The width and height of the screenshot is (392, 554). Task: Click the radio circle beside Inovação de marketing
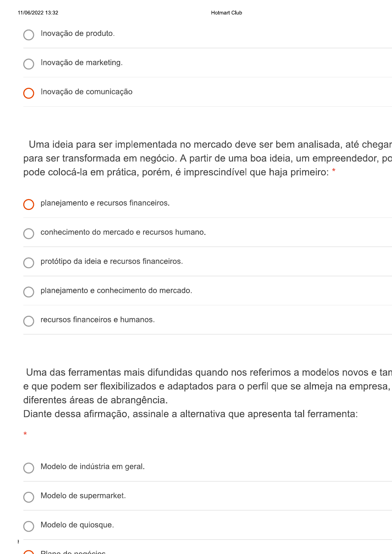(29, 64)
